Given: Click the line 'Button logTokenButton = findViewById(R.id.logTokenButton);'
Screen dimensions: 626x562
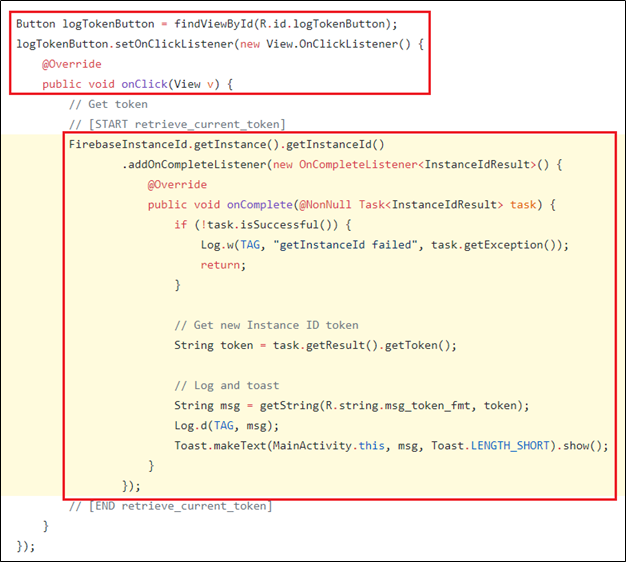Looking at the screenshot, I should (207, 24).
